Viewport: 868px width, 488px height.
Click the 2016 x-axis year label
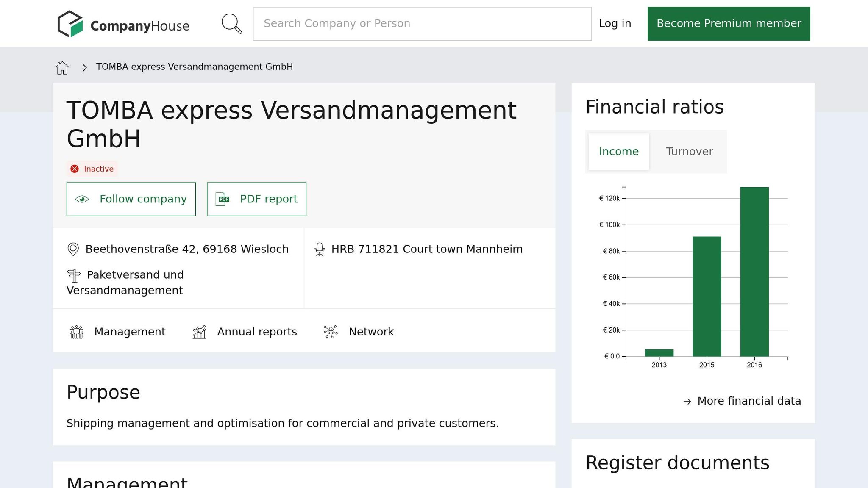[x=754, y=365]
